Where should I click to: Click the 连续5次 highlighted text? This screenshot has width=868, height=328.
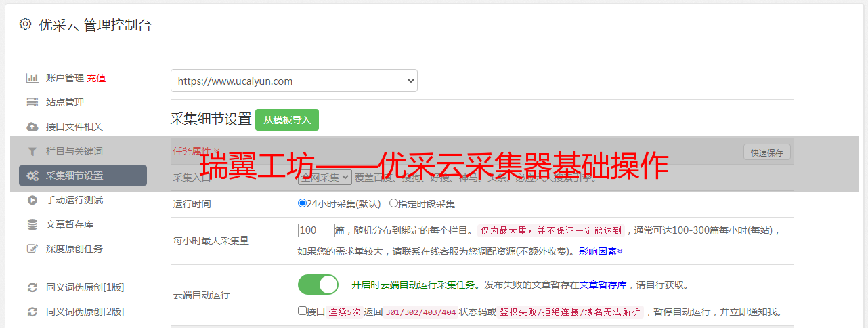coord(344,312)
